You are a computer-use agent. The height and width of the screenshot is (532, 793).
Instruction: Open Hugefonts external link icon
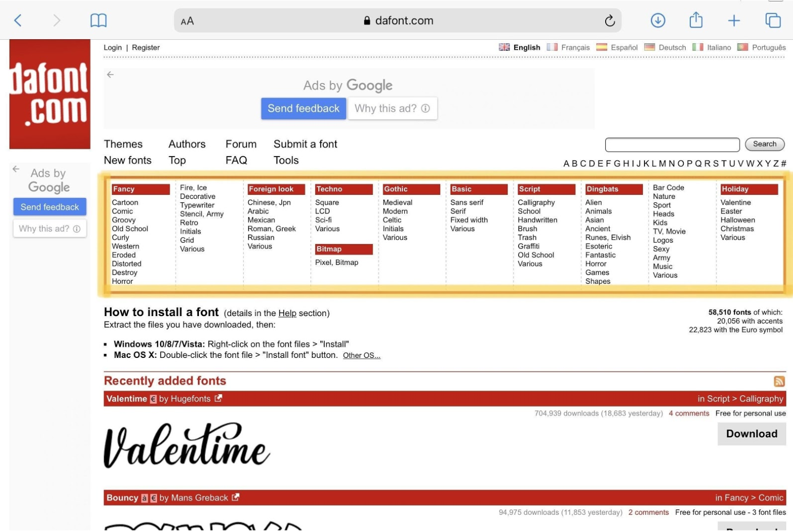tap(218, 398)
